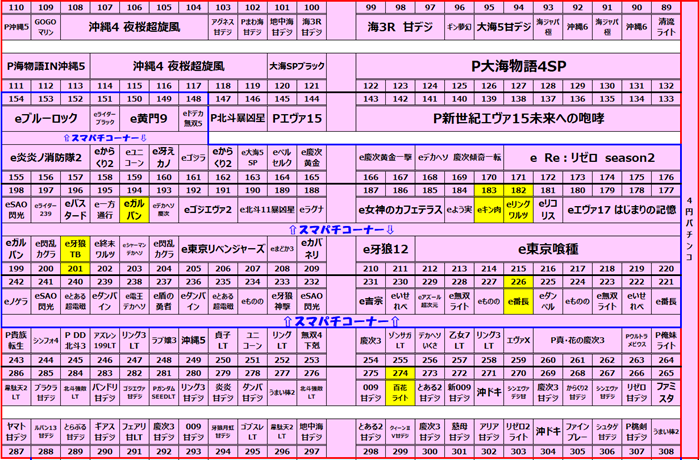This screenshot has width=700, height=460.
Task: Click the 貞子LT cell
Action: click(x=223, y=340)
